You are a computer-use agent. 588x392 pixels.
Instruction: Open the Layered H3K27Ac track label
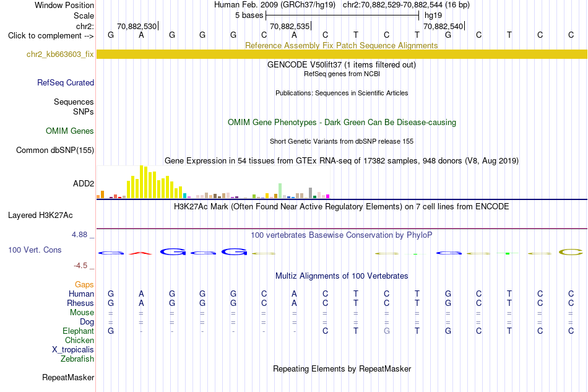40,216
